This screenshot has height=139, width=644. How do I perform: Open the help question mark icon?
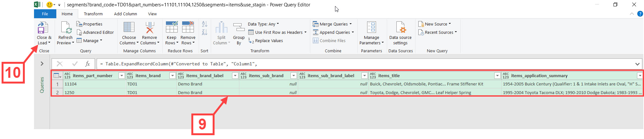tap(640, 14)
